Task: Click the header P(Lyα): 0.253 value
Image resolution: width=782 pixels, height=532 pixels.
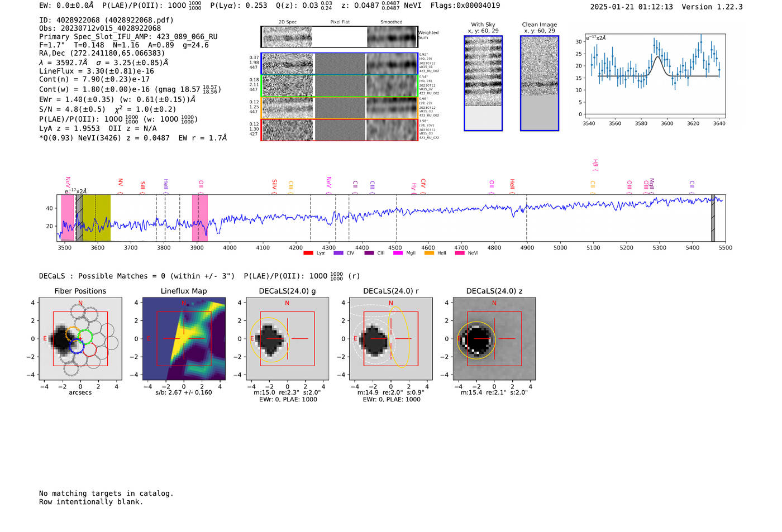Action: 239,6
